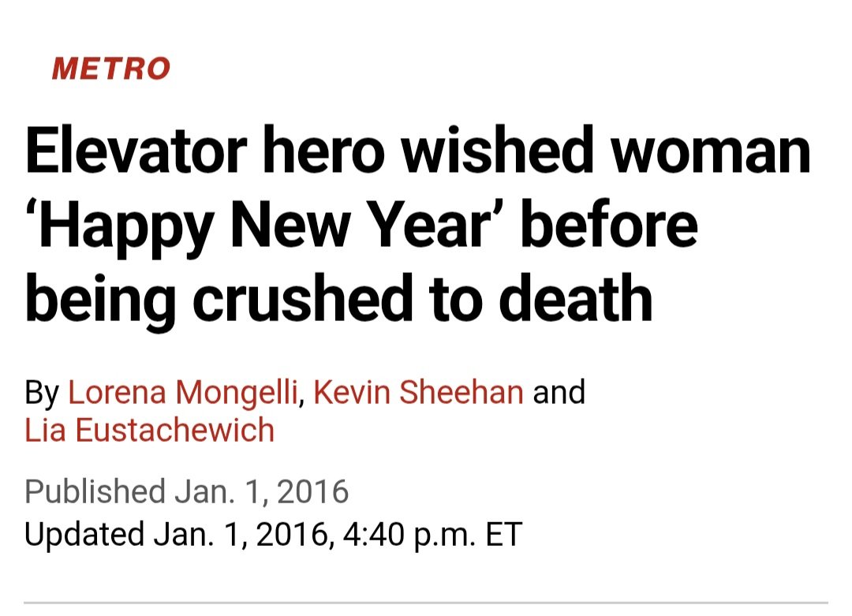852x616 pixels.
Task: Open Lorena Mongelli's author page
Action: click(x=181, y=392)
